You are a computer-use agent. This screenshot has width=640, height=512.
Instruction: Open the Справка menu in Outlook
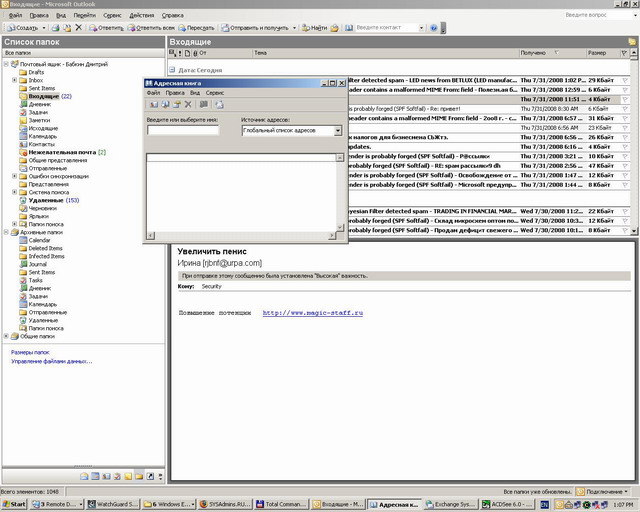pyautogui.click(x=173, y=15)
